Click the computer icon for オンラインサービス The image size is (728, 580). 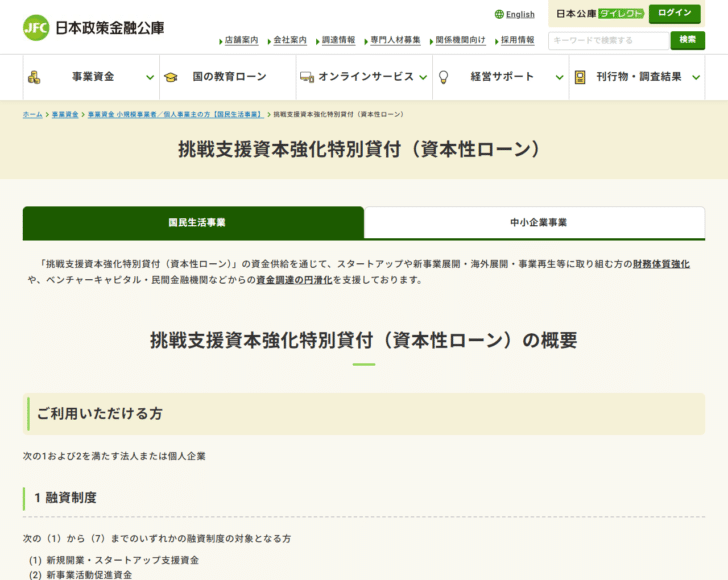pyautogui.click(x=307, y=77)
